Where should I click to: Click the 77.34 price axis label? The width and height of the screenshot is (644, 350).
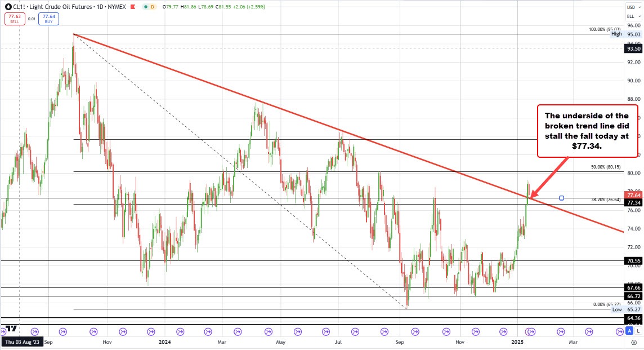coord(633,203)
